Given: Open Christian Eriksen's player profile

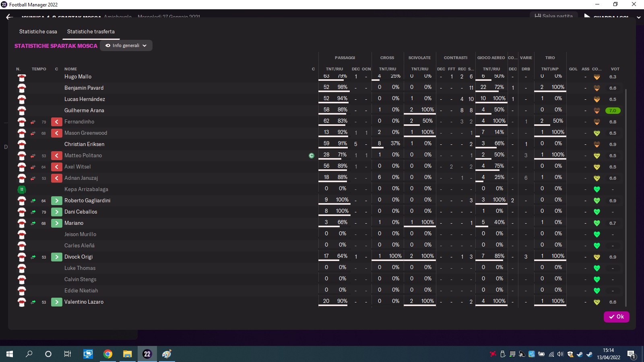Looking at the screenshot, I should (x=84, y=144).
